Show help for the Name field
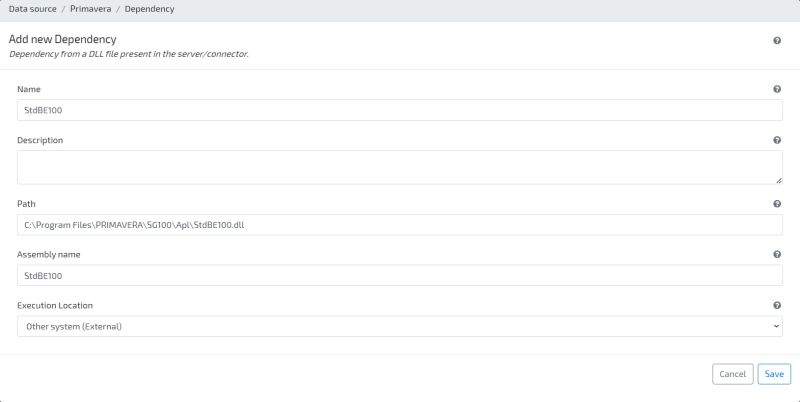 coord(777,89)
